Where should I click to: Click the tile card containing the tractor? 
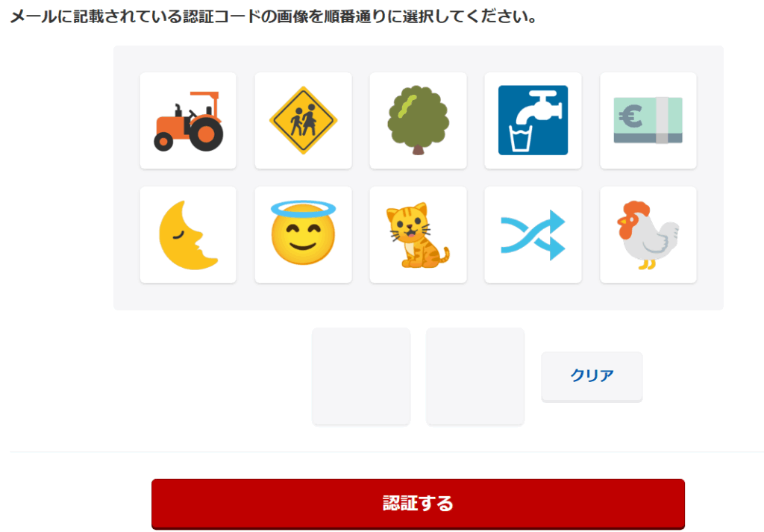[x=188, y=121]
